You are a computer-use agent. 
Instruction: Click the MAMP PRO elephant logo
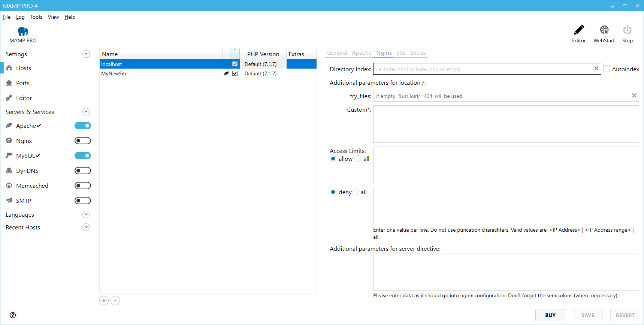23,31
